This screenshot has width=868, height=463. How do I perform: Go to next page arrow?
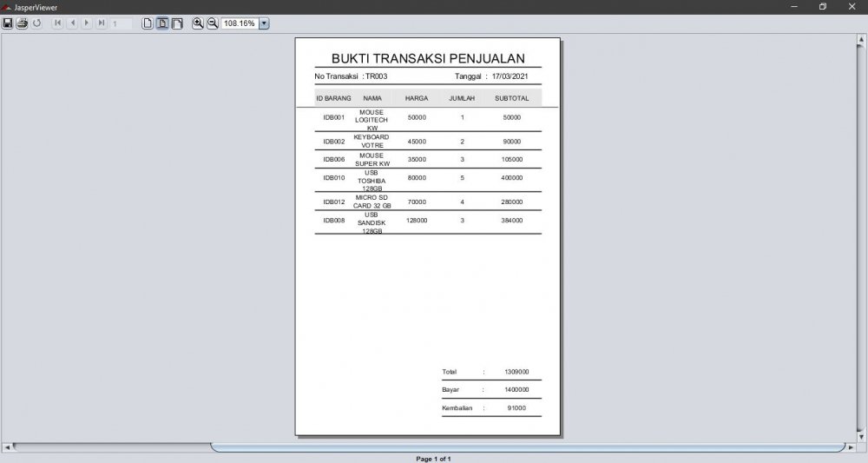tap(87, 23)
